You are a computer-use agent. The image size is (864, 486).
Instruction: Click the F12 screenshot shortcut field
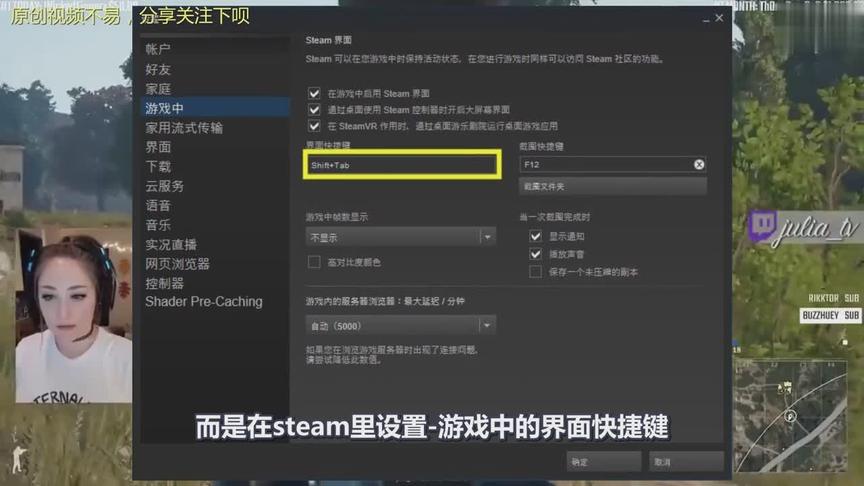click(612, 164)
